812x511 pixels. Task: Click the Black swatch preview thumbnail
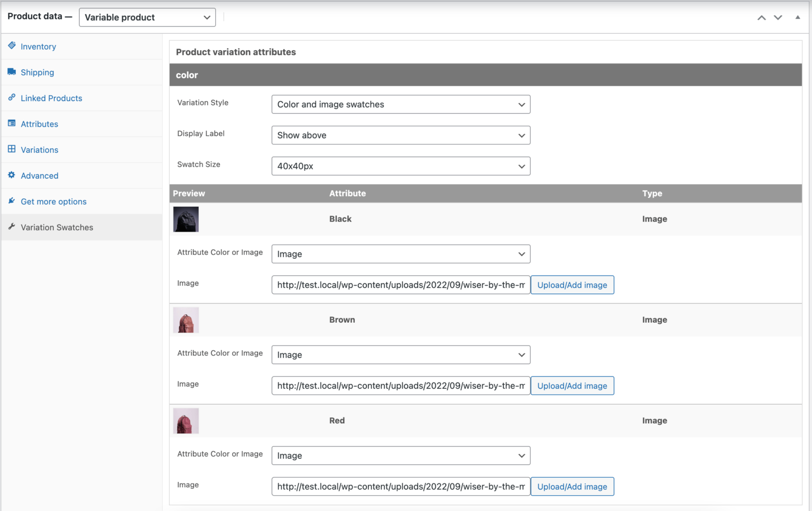186,219
